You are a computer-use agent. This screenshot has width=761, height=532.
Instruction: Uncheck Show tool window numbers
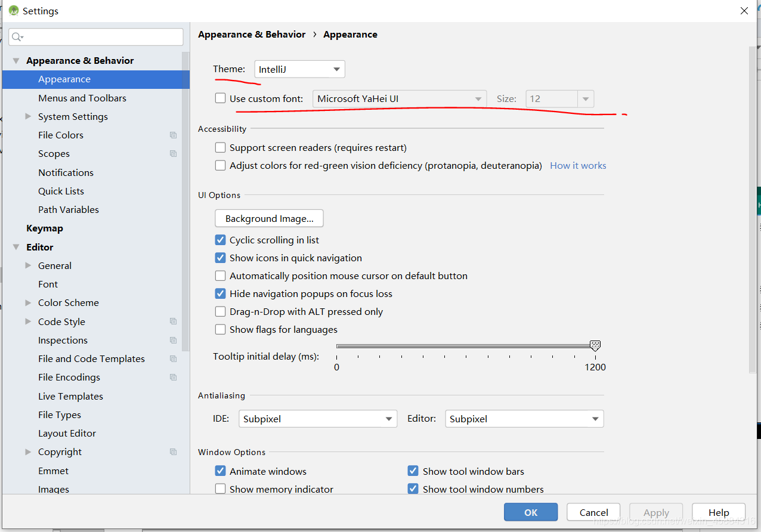point(413,489)
